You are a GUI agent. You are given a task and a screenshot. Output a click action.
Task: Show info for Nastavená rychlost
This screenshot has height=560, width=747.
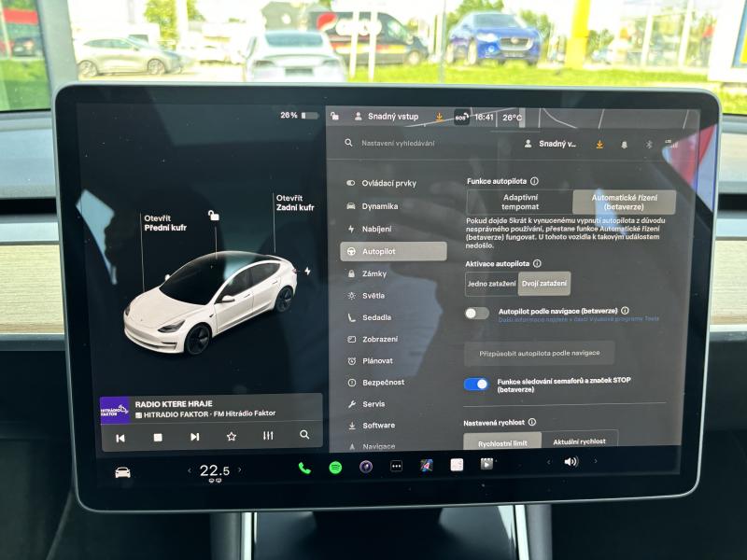pyautogui.click(x=532, y=422)
